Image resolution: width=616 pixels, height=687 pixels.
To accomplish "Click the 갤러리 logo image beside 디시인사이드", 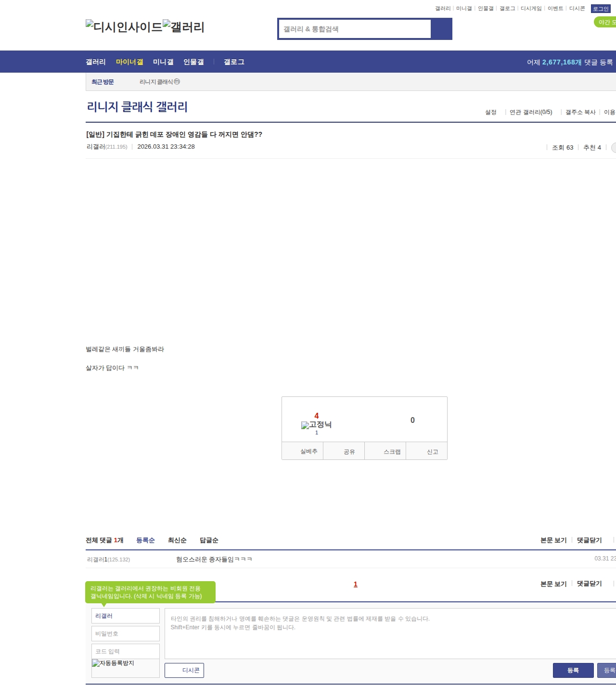I will 183,27.
